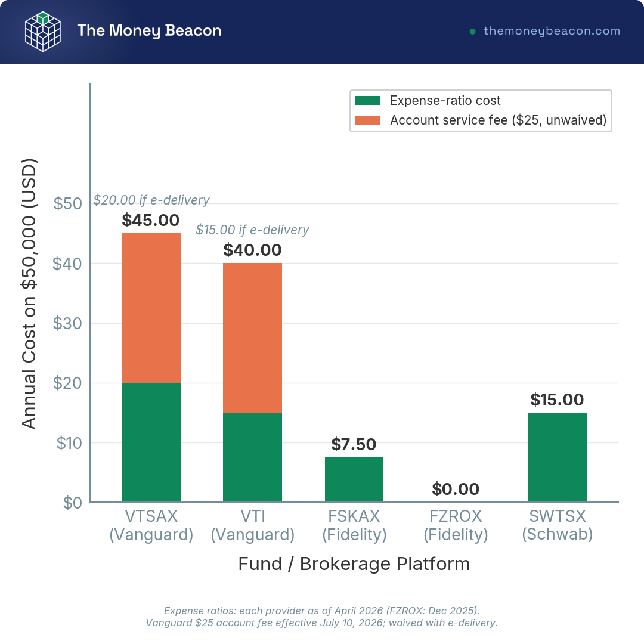Image resolution: width=644 pixels, height=644 pixels.
Task: Click the $20 y-axis tick label
Action: pos(67,383)
